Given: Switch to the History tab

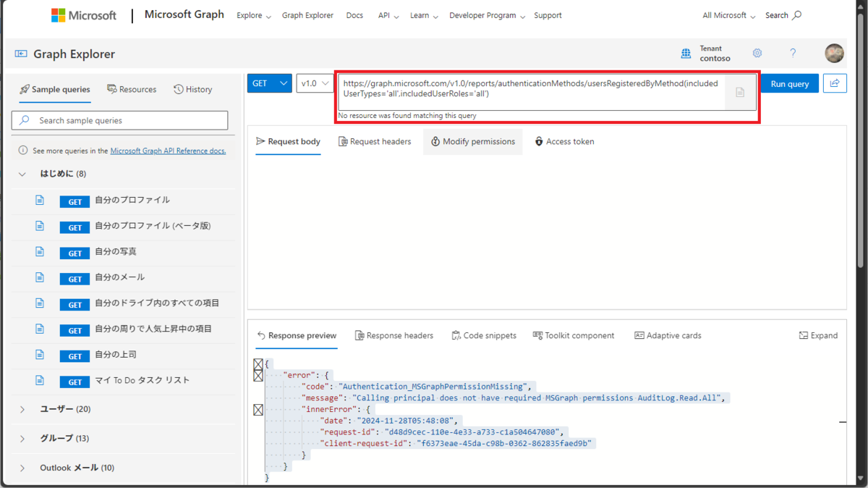Looking at the screenshot, I should click(193, 90).
